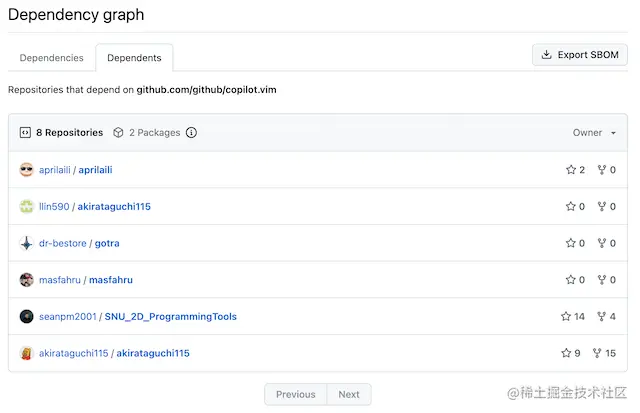This screenshot has width=640, height=413.
Task: Open the aprilaili owner link
Action: [55, 170]
